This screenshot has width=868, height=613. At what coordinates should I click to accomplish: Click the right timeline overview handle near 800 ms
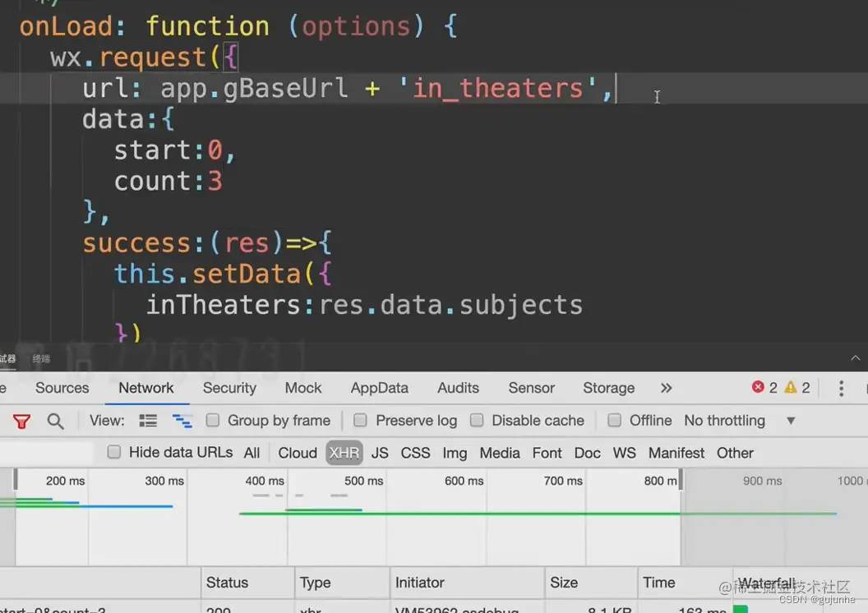click(x=681, y=479)
